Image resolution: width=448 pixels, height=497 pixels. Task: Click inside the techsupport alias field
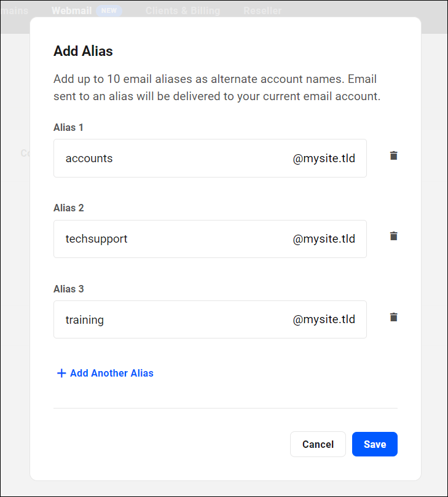(172, 239)
